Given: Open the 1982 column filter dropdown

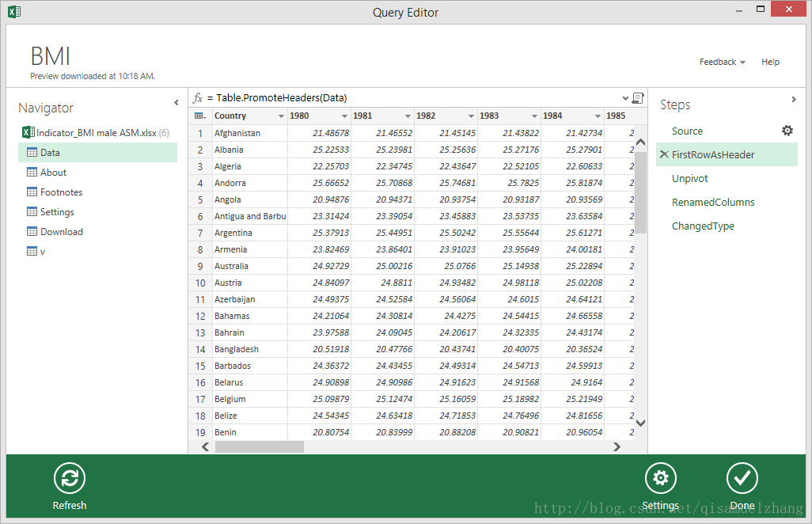Looking at the screenshot, I should coord(471,116).
